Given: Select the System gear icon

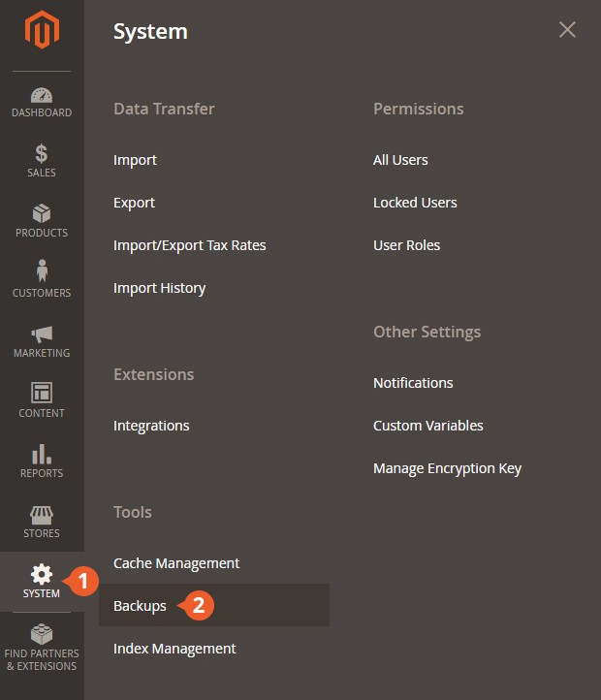Looking at the screenshot, I should pos(42,574).
